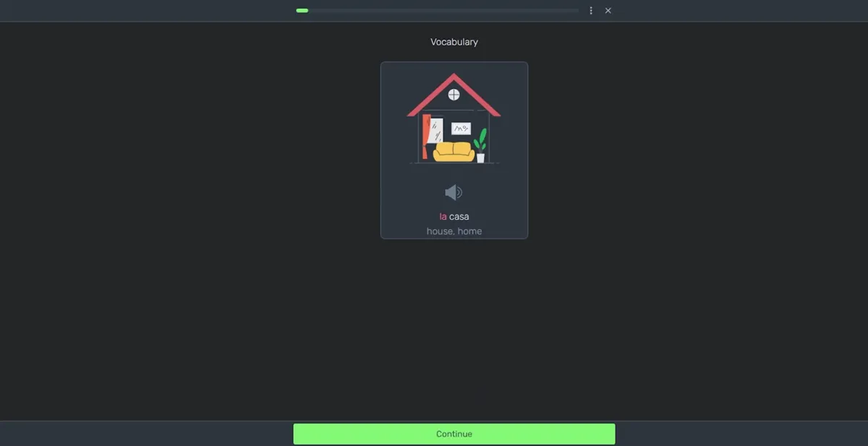This screenshot has width=868, height=446.
Task: Click the house illustration on the card
Action: (x=454, y=119)
